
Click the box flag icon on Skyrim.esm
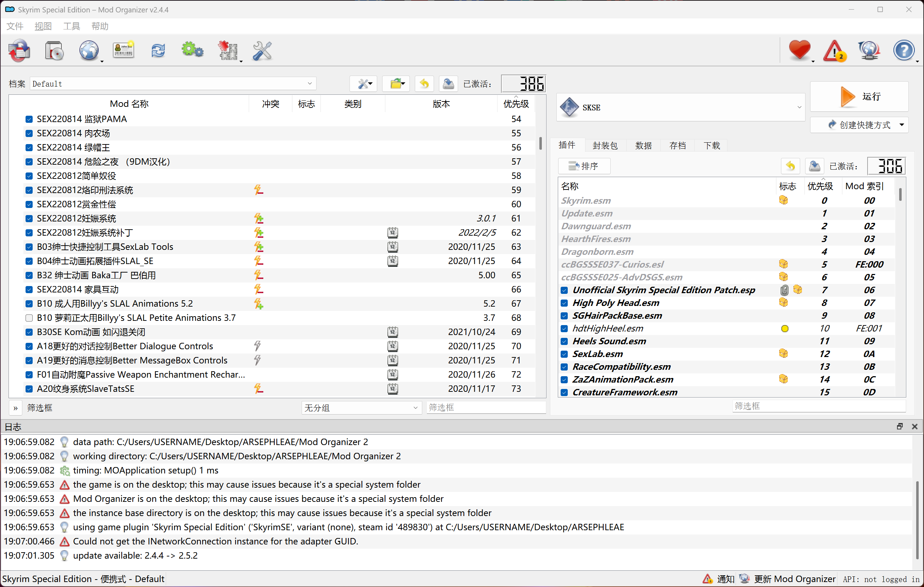[x=783, y=200]
